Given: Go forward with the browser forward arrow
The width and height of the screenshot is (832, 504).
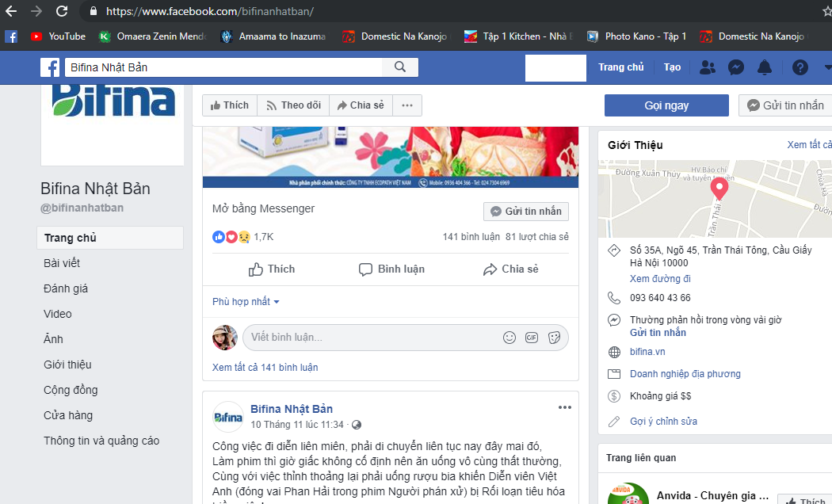Looking at the screenshot, I should 36,11.
